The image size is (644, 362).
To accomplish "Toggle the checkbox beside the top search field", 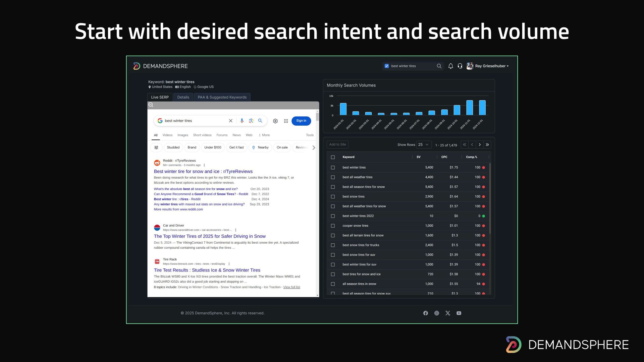I will pos(386,66).
